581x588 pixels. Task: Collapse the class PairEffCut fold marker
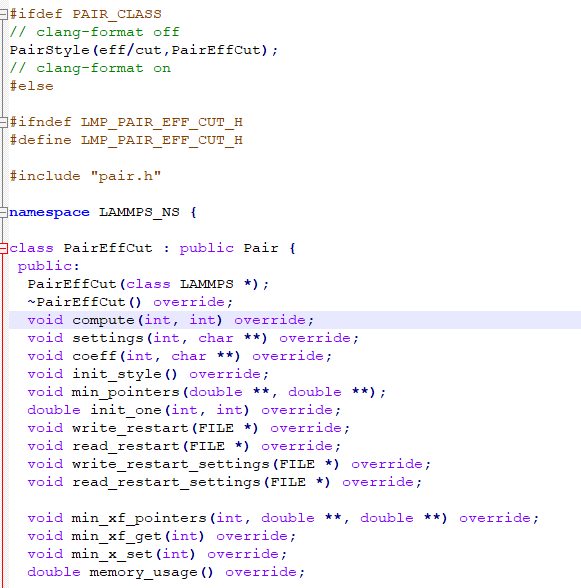tap(3, 248)
